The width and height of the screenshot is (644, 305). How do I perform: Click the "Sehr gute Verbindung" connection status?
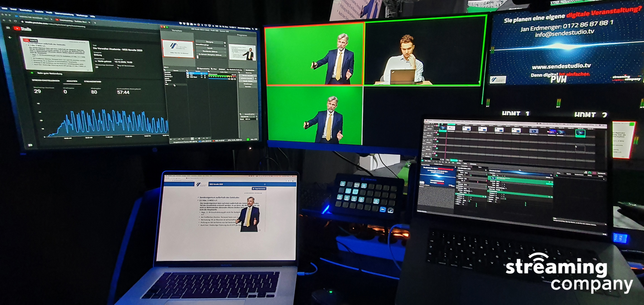pos(49,73)
